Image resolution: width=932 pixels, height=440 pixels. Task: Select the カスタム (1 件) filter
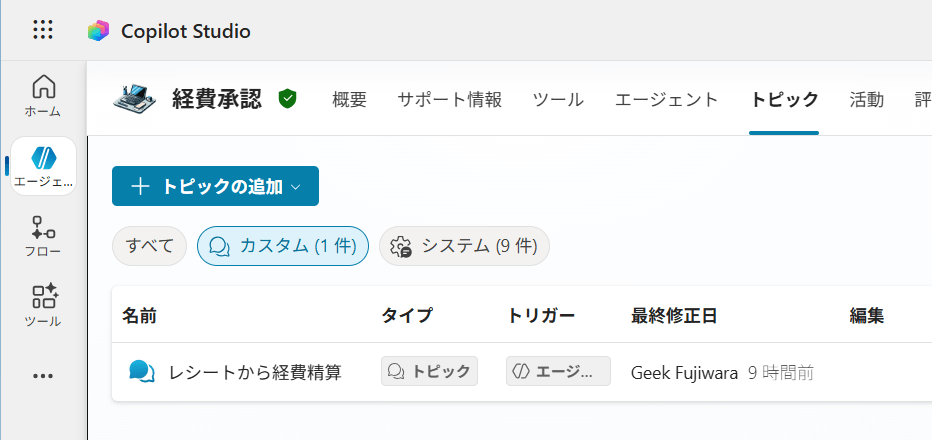283,246
